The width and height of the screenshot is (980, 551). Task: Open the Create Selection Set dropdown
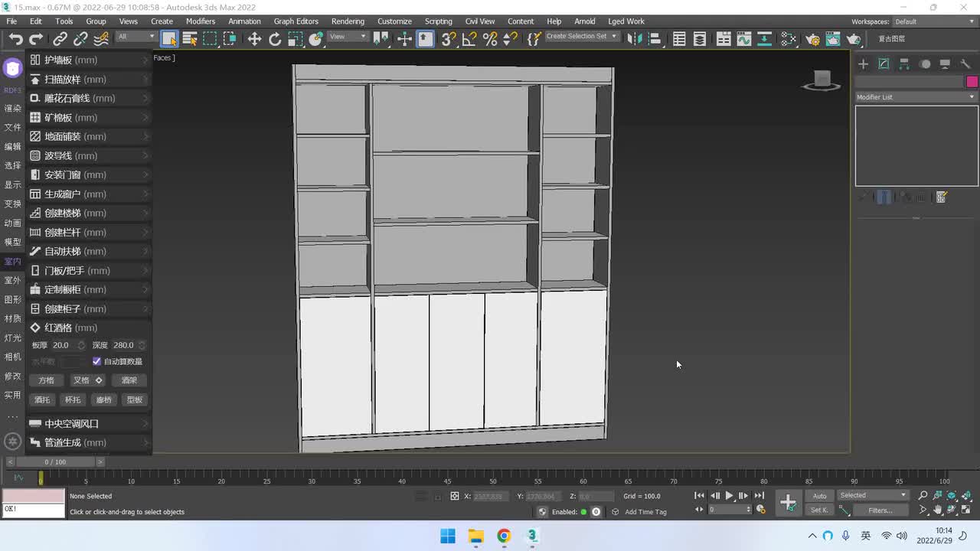coord(581,37)
